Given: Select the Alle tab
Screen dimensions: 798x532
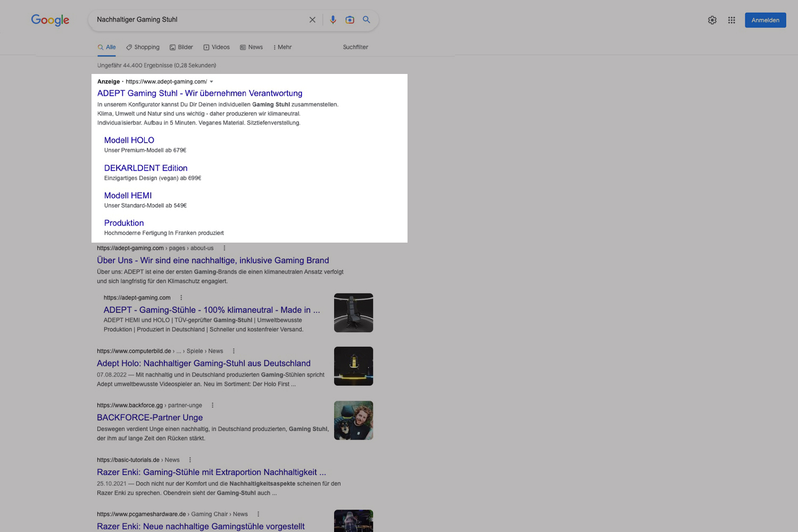Looking at the screenshot, I should point(106,47).
